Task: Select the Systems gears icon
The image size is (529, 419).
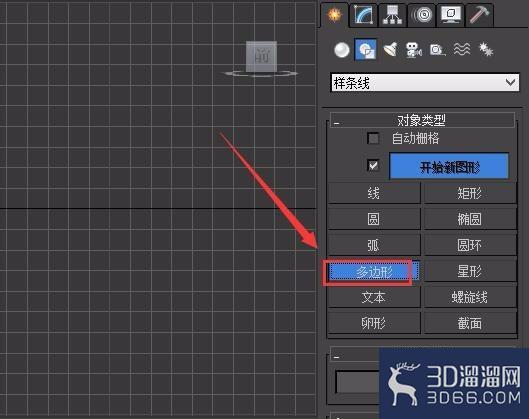Action: 485,50
